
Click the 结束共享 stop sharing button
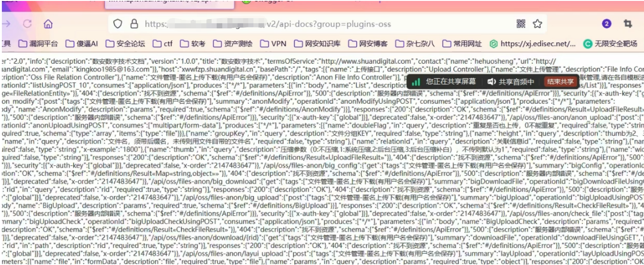point(560,82)
